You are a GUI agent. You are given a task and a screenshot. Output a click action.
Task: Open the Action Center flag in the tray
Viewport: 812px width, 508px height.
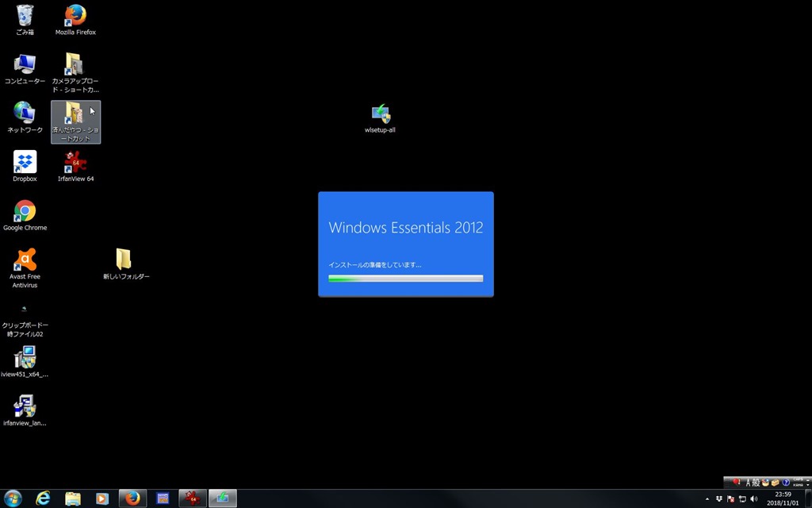tap(730, 498)
